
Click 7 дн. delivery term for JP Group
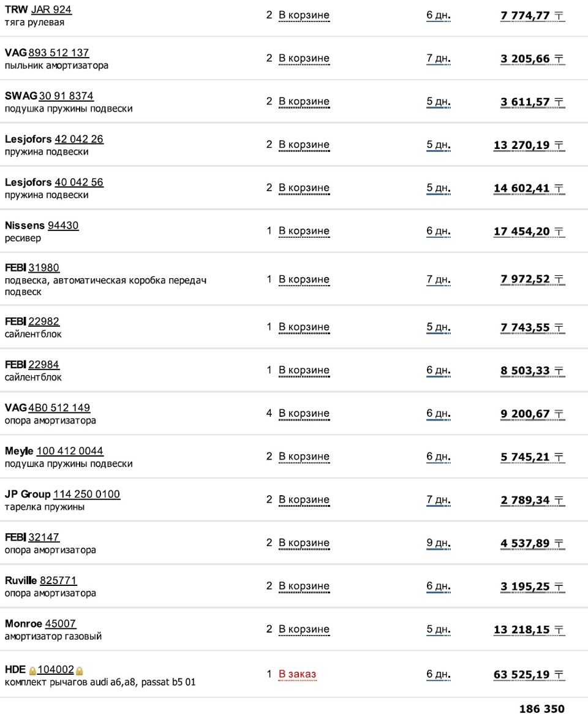click(439, 500)
